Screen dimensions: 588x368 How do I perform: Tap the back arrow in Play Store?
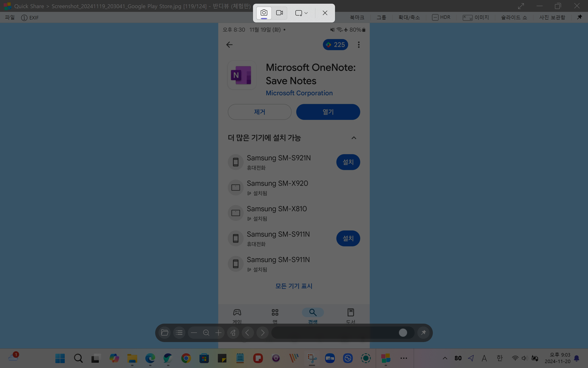(x=229, y=45)
